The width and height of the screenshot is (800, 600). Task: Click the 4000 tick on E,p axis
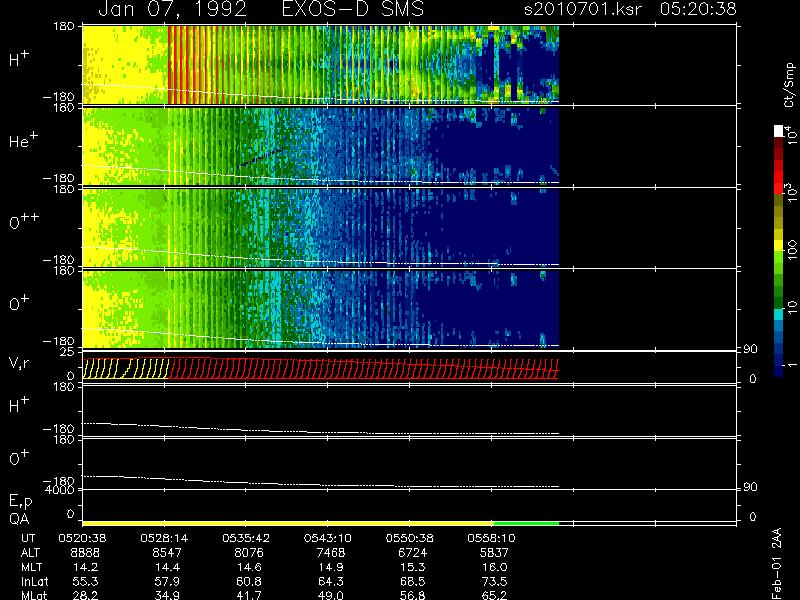[61, 490]
